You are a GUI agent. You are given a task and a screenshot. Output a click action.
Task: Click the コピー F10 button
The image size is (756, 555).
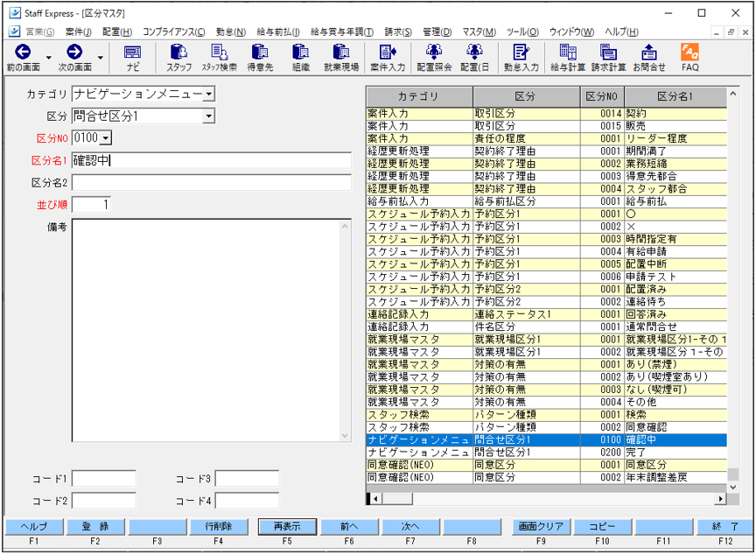point(602,527)
